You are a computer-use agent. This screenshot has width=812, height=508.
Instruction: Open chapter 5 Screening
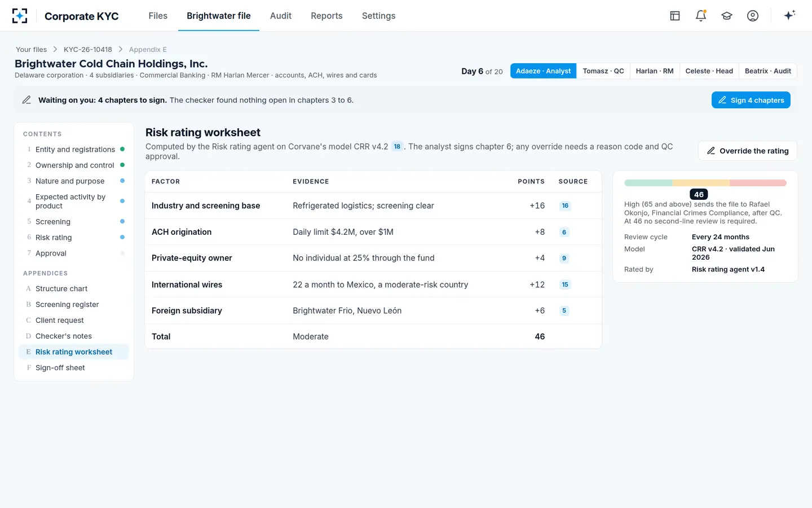click(x=74, y=222)
